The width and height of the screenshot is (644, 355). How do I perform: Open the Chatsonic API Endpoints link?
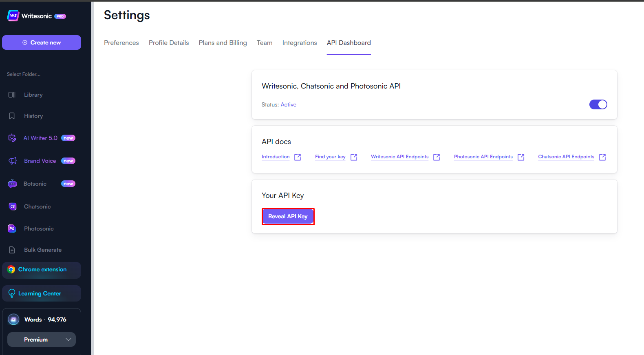[x=566, y=157]
